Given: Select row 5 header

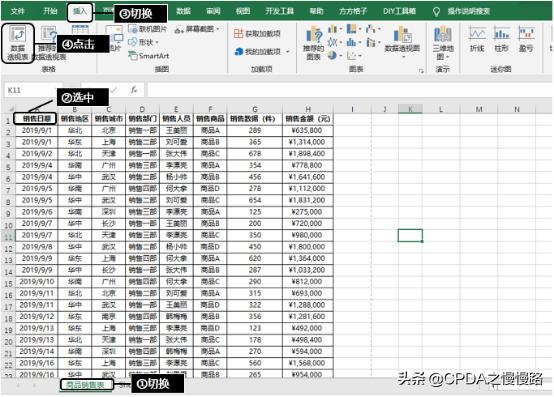Looking at the screenshot, I should (8, 166).
